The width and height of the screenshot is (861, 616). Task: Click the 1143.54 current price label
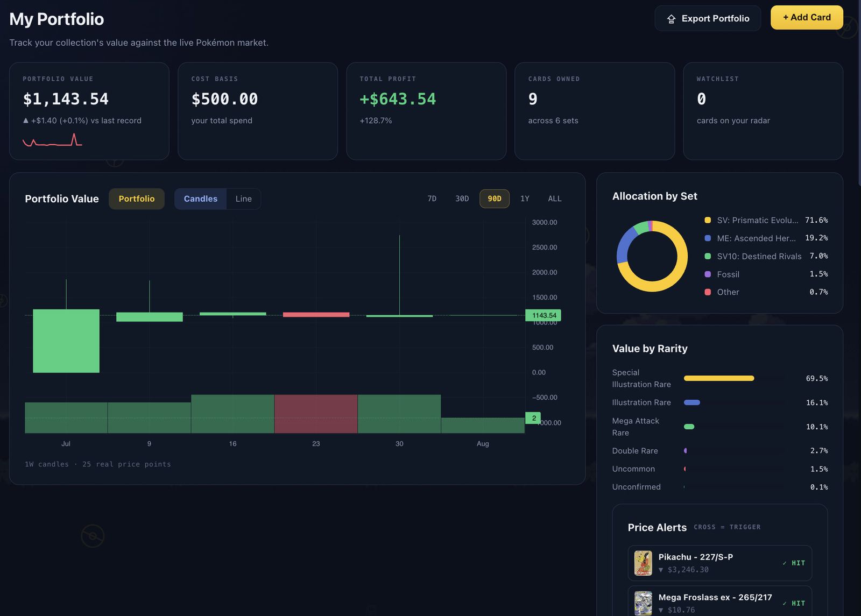point(544,315)
